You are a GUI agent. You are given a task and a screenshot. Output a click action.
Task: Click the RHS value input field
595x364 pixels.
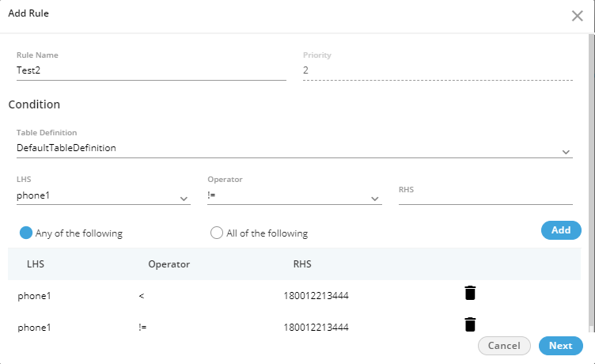[x=485, y=197]
